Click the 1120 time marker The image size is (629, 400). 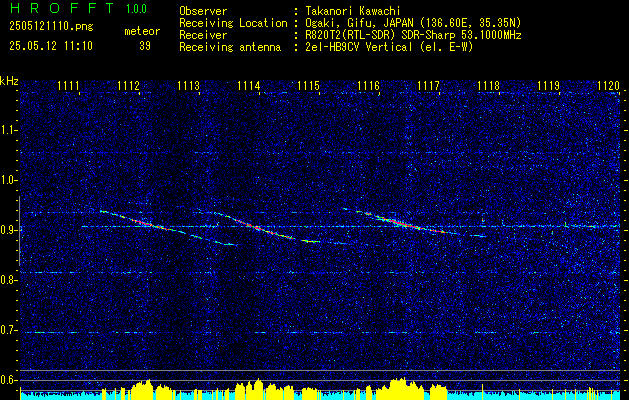coord(609,86)
